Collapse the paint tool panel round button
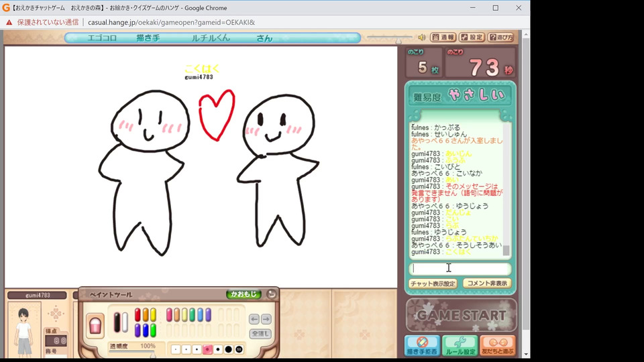 [x=271, y=294]
